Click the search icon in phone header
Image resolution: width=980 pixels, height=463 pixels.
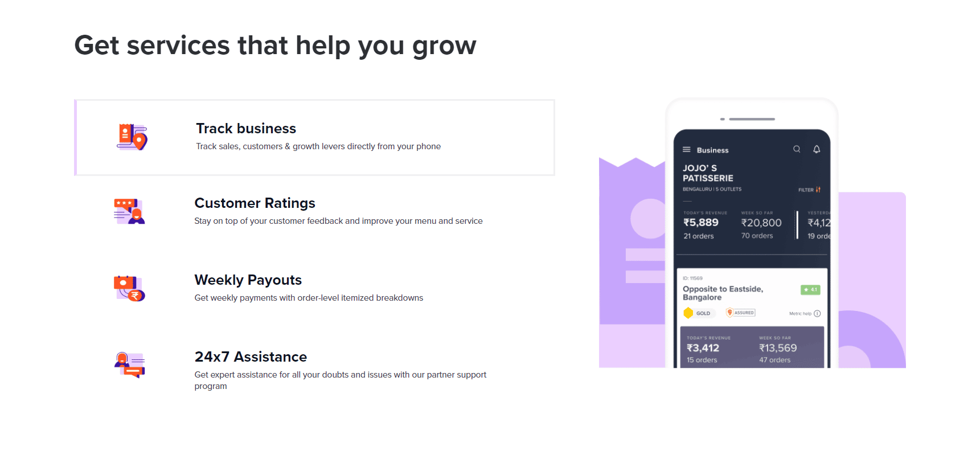point(797,149)
